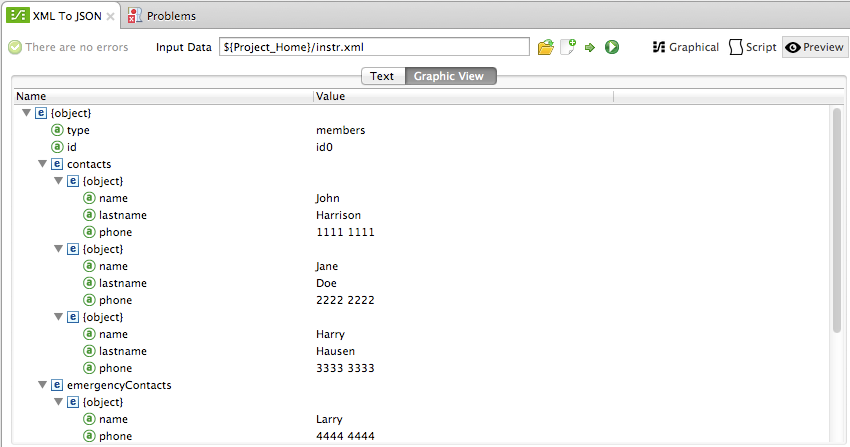Click the Input Data path field
This screenshot has width=850, height=447.
point(374,47)
